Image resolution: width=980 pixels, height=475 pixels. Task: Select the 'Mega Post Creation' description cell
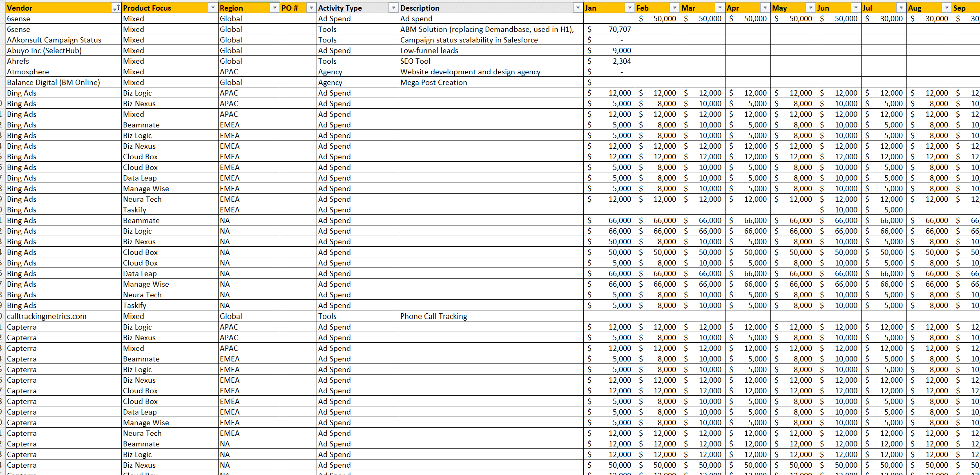(x=491, y=82)
